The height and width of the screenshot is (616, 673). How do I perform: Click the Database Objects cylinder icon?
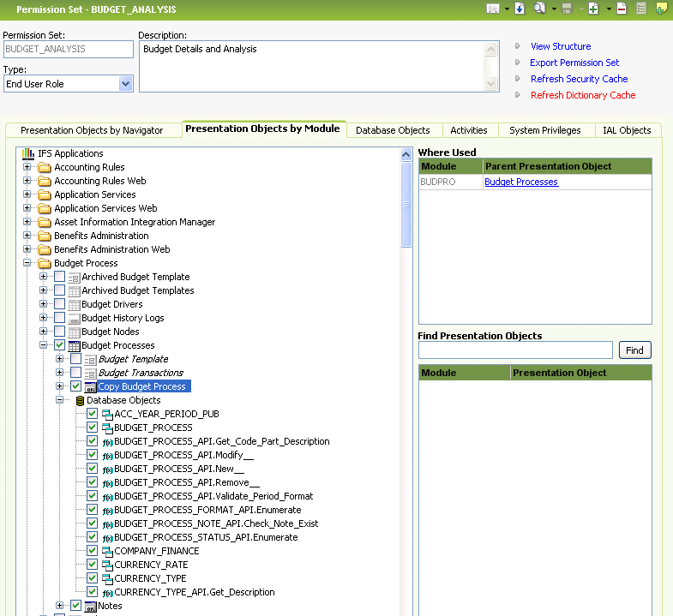coord(79,400)
